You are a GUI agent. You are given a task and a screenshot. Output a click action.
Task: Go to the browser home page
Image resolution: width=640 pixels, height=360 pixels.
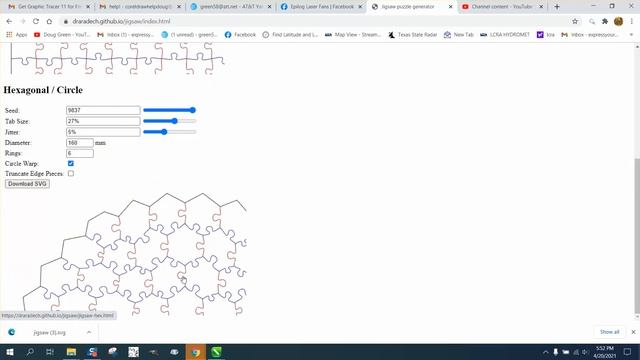coord(49,21)
